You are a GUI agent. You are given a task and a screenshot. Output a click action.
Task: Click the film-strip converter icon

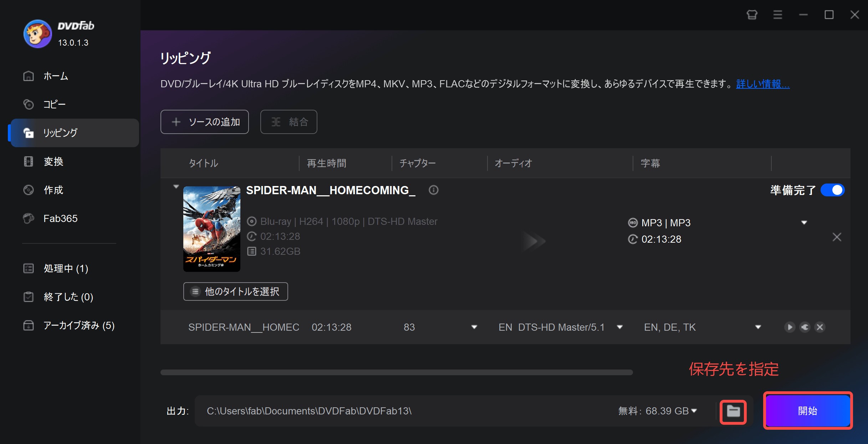[29, 161]
